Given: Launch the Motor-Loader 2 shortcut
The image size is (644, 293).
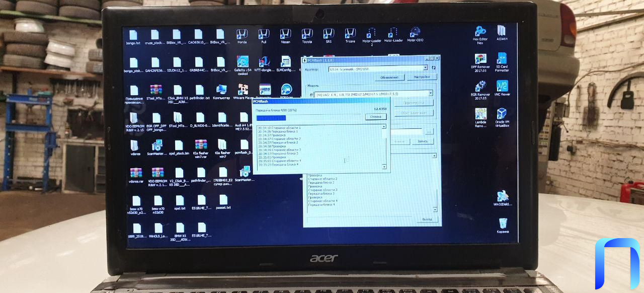Looking at the screenshot, I should 372,37.
